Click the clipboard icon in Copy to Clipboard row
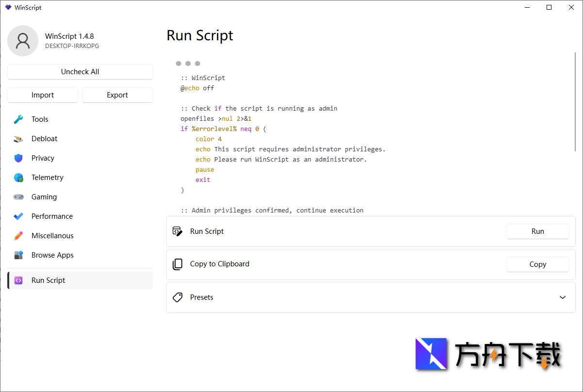Screen dimensions: 583x392 coord(178,264)
